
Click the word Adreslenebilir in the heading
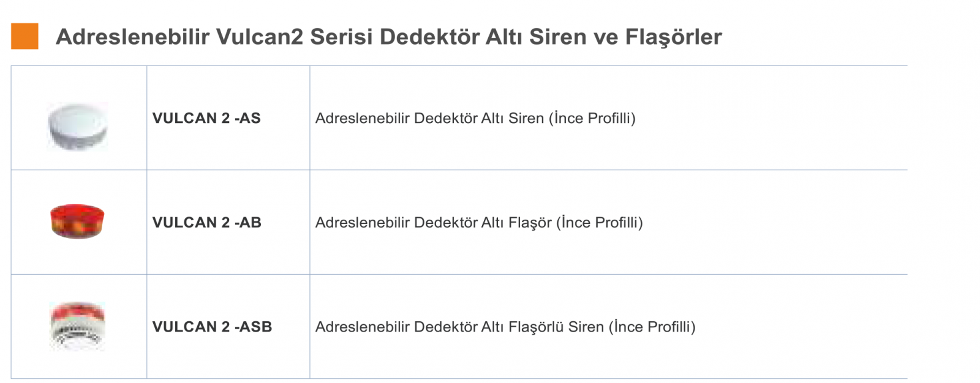point(133,37)
